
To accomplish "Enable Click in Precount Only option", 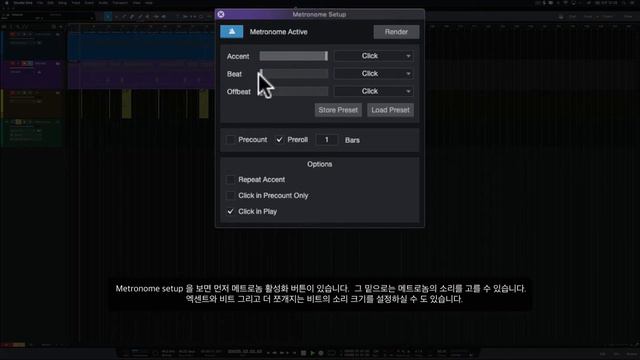I will point(231,196).
